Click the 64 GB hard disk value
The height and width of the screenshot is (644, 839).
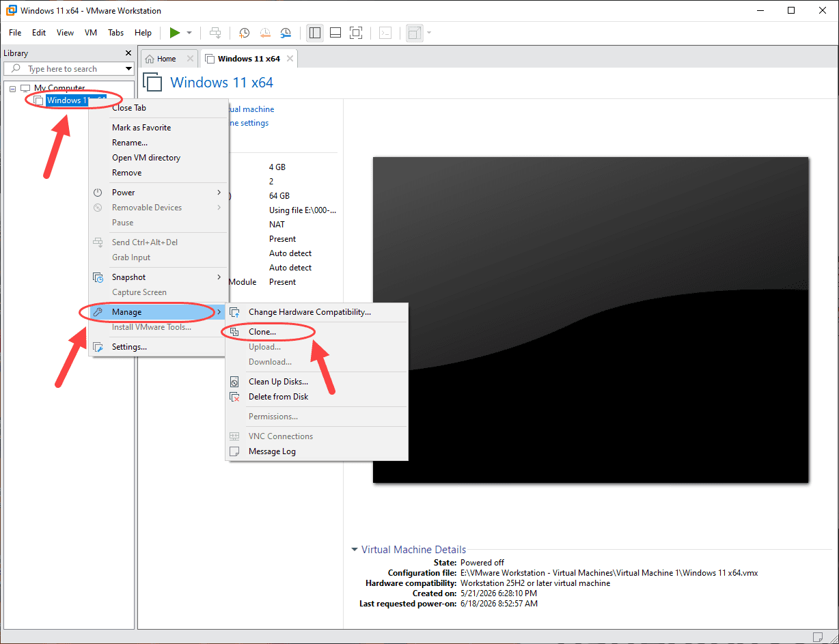279,196
